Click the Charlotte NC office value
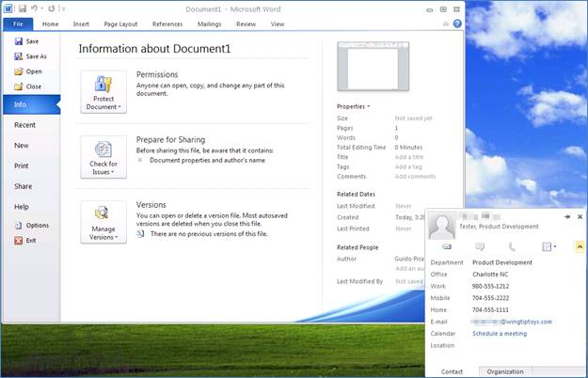The width and height of the screenshot is (588, 378). point(490,275)
